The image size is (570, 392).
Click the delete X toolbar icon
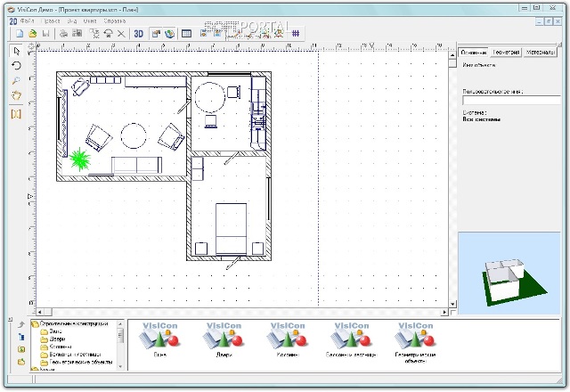[121, 34]
